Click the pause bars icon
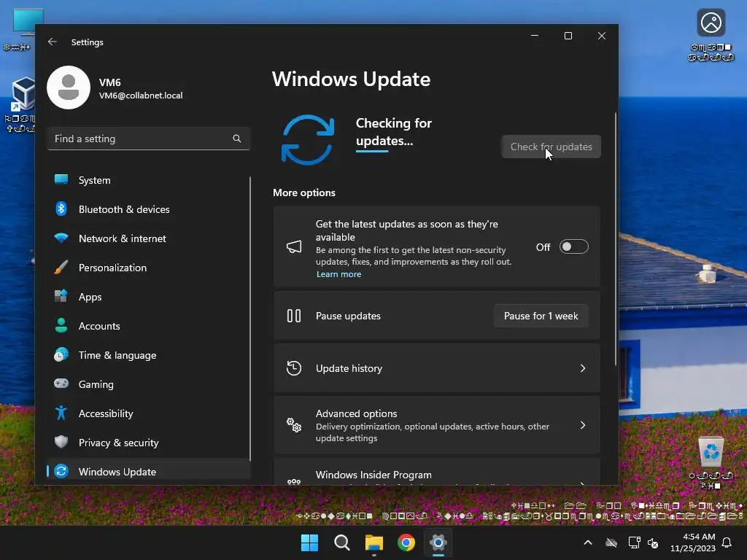This screenshot has width=747, height=560. click(x=294, y=316)
